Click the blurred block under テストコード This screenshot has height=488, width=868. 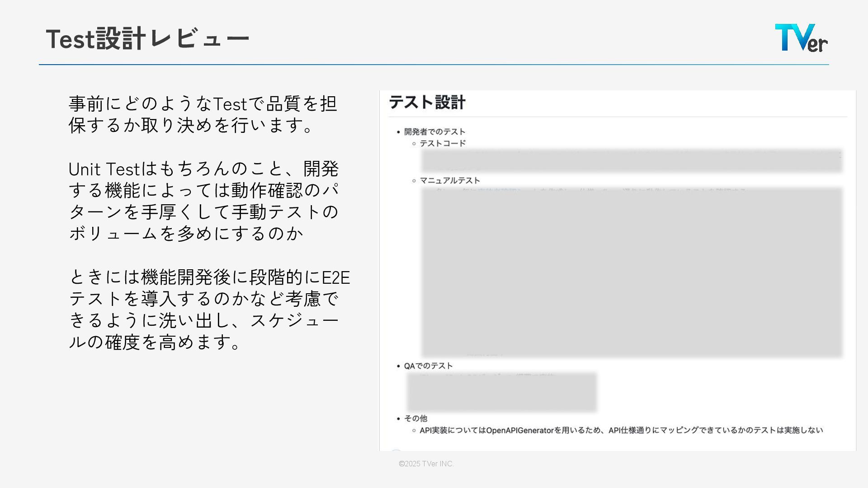coord(632,161)
